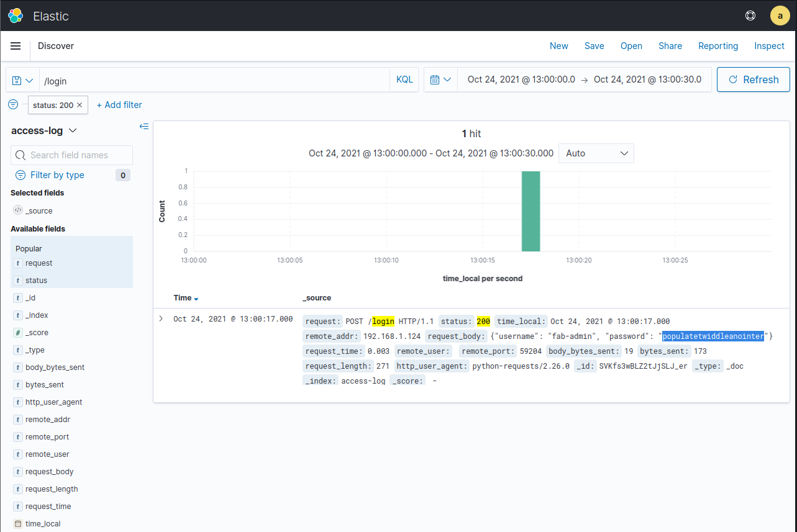Select the remote_port field
Screen dimensions: 797x532
point(47,437)
